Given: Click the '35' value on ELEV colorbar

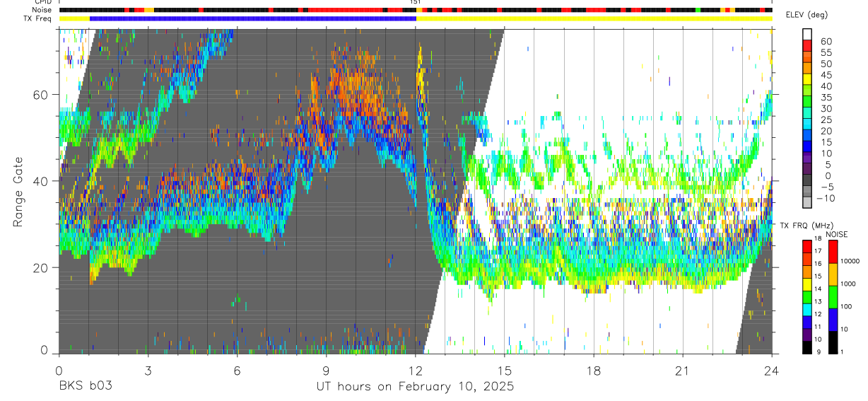Looking at the screenshot, I should [825, 98].
